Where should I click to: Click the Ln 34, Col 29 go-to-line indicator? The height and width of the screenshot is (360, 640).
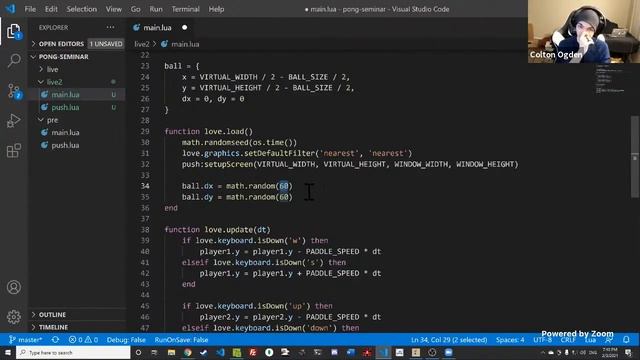[x=449, y=340]
